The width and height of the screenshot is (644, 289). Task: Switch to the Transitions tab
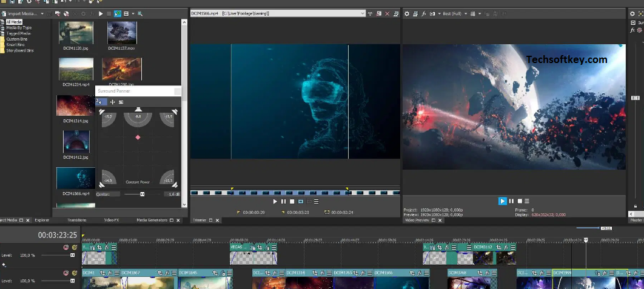[77, 221]
